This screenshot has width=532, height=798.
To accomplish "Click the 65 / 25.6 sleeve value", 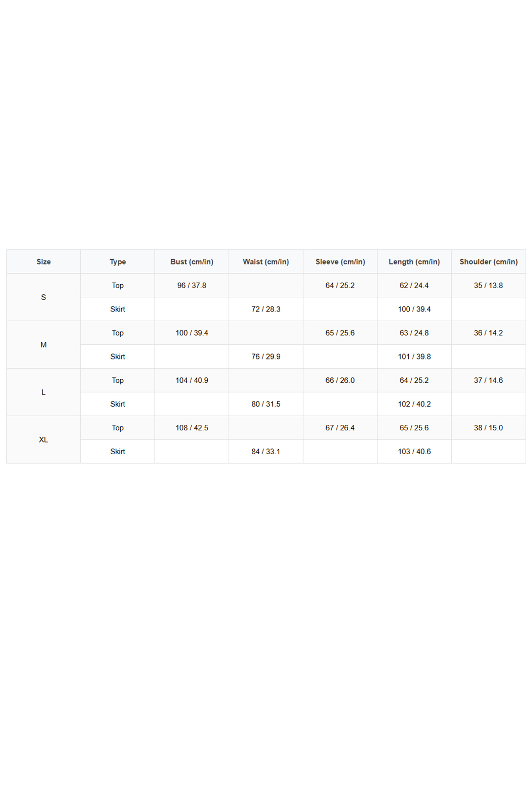I will pyautogui.click(x=340, y=333).
